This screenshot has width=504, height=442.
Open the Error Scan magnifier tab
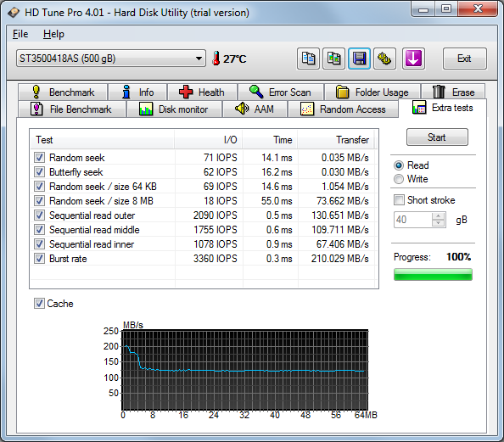281,92
